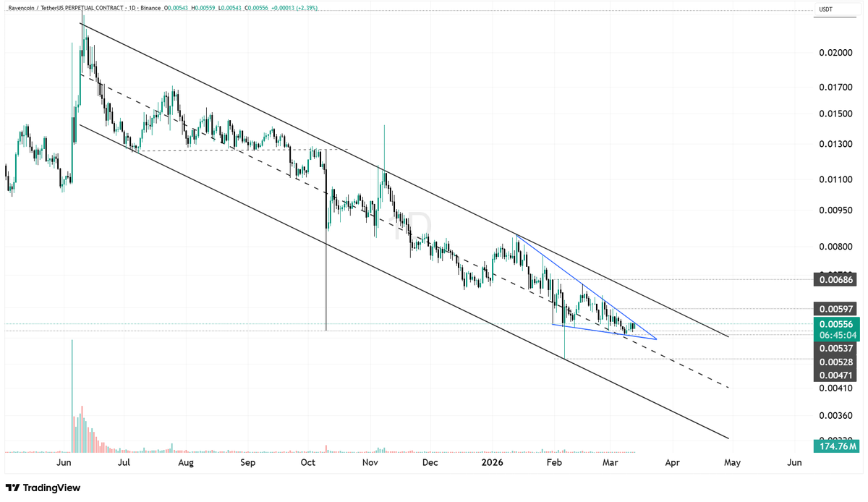Select the 0.00686 price level label
Image resolution: width=868 pixels, height=502 pixels.
tap(835, 279)
